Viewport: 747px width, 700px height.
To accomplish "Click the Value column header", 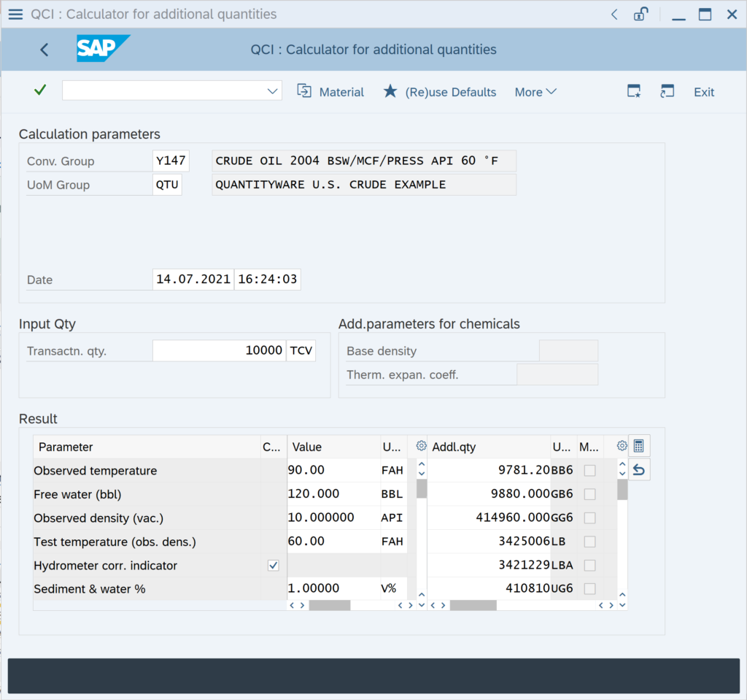I will [333, 447].
